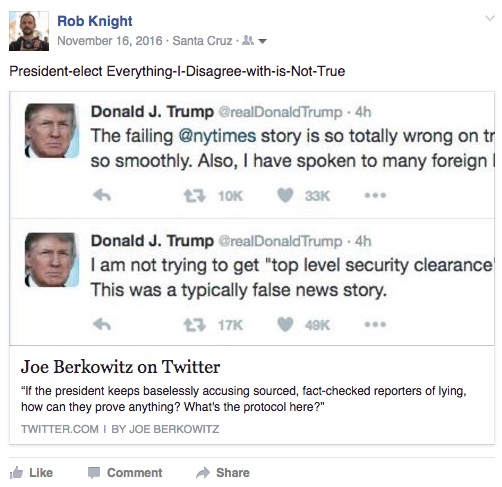Click the Comment button
This screenshot has width=502, height=487.
pyautogui.click(x=125, y=473)
